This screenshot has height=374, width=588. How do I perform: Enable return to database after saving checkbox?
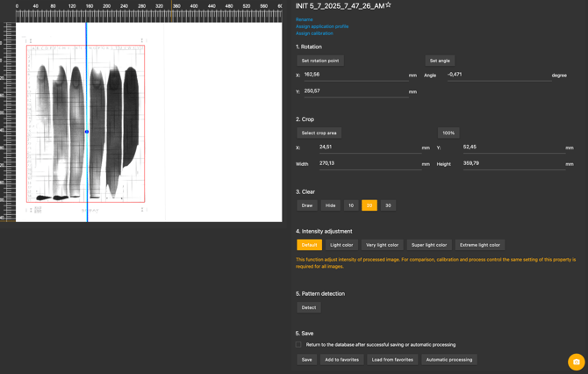pyautogui.click(x=299, y=345)
